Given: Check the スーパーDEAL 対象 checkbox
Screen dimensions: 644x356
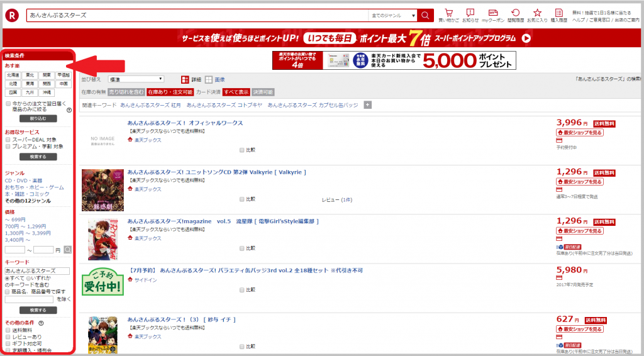Looking at the screenshot, I should click(8, 140).
